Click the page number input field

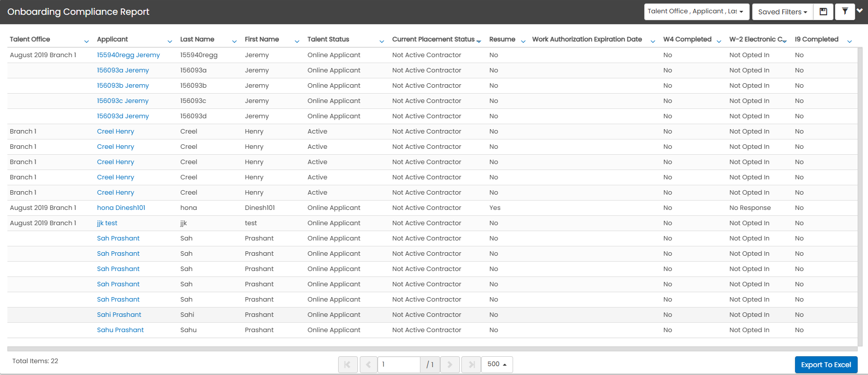(x=399, y=365)
